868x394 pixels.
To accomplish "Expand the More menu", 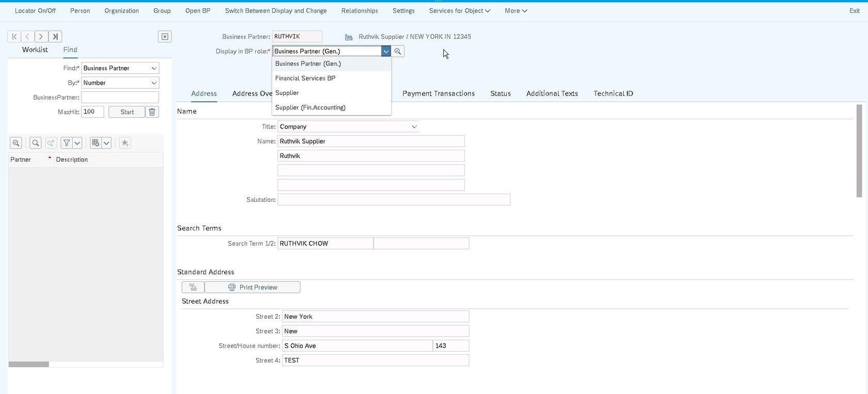I will click(516, 11).
